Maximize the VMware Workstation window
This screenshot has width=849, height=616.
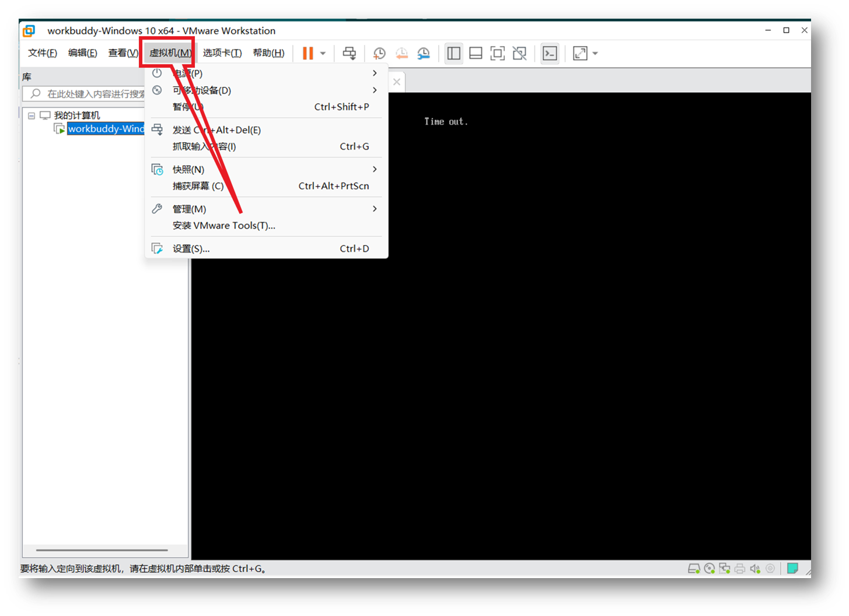[787, 30]
